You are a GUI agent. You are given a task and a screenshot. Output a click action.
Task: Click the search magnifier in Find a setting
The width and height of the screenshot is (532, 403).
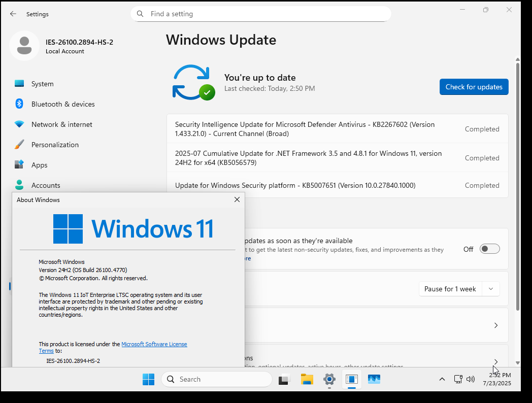click(x=140, y=14)
